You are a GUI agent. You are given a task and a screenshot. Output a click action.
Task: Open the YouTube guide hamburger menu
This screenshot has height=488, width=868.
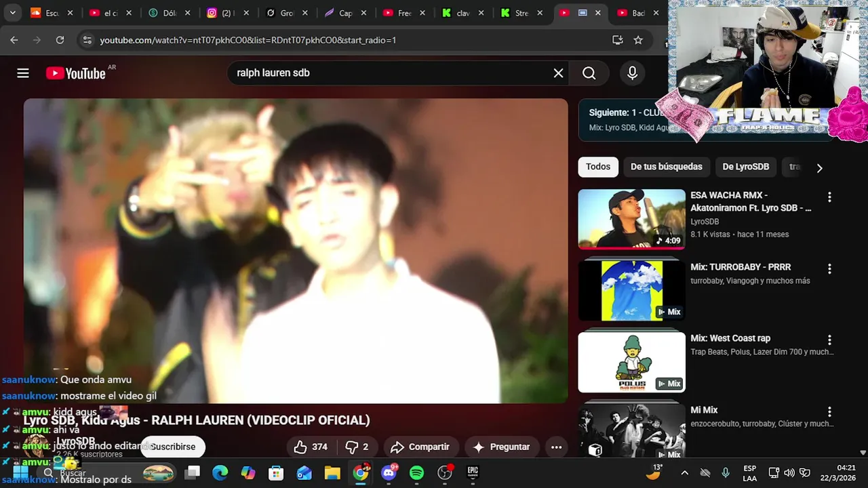(x=23, y=73)
